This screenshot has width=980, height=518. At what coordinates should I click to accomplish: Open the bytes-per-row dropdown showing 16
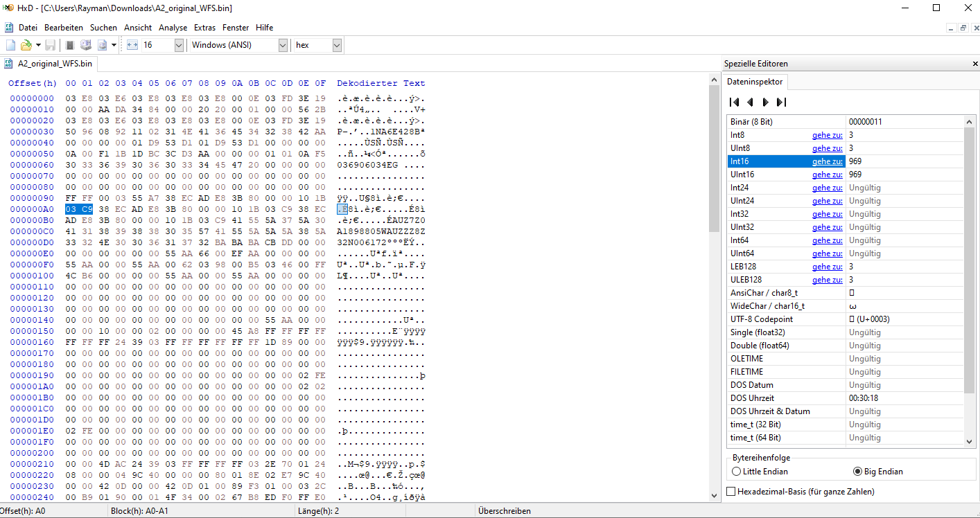(179, 45)
